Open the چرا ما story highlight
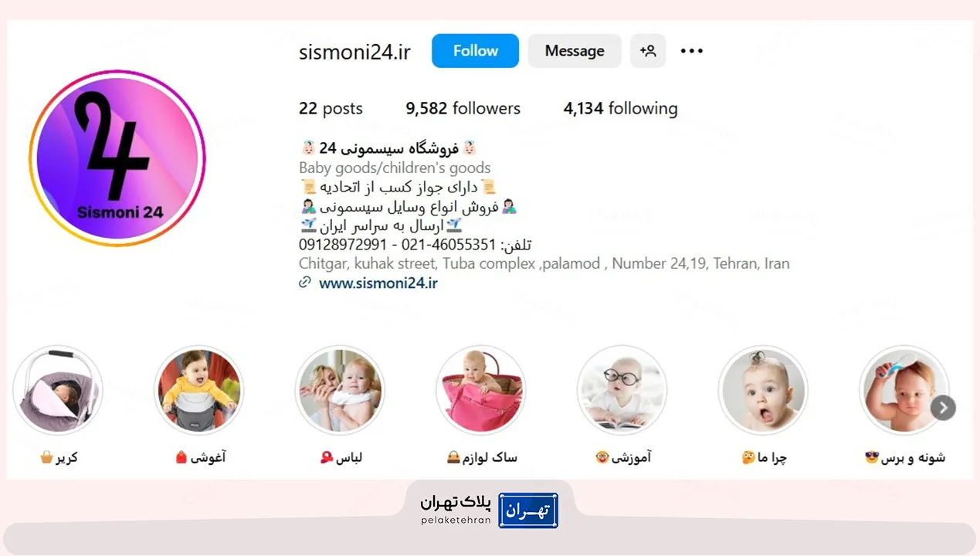 763,390
